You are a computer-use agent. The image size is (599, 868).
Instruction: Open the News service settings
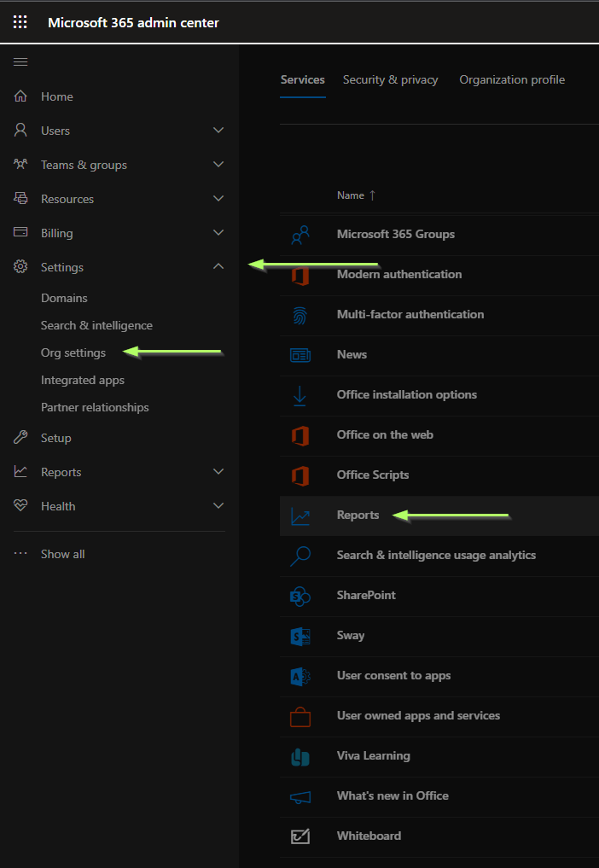[352, 354]
